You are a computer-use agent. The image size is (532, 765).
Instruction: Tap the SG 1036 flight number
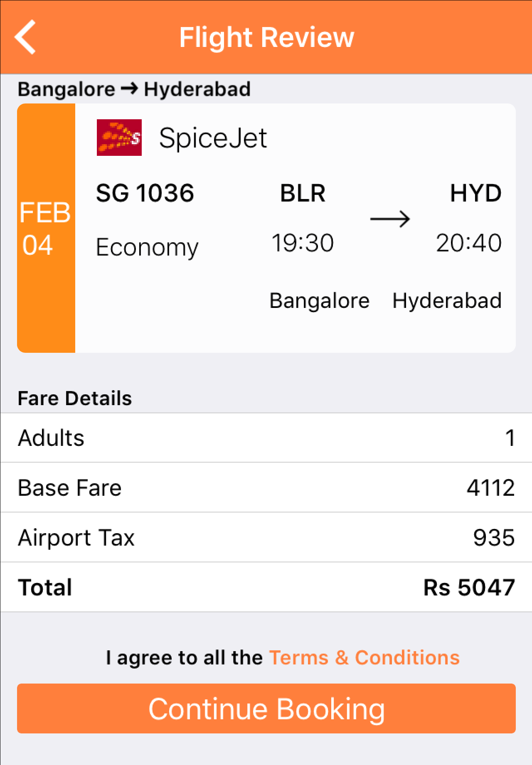coord(145,193)
